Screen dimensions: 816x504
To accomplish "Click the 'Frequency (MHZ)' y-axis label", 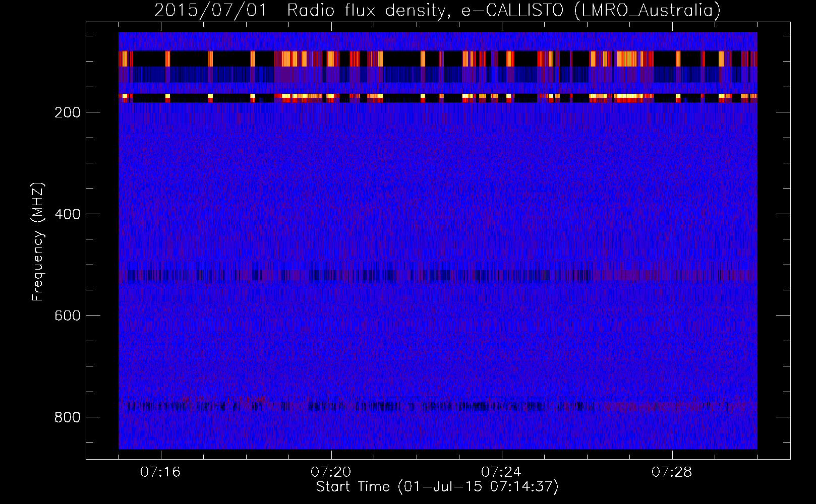I will click(38, 242).
